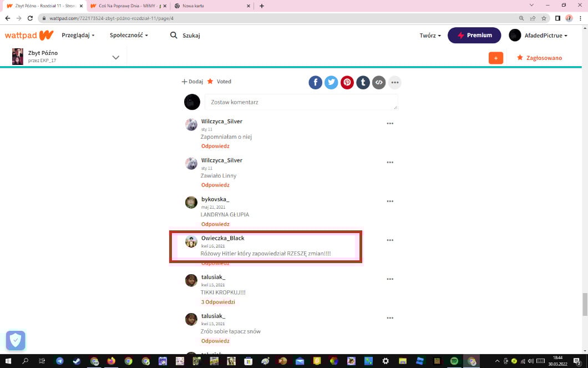
Task: Switch to Coś Na Poprawę Dnia tab
Action: (x=128, y=6)
